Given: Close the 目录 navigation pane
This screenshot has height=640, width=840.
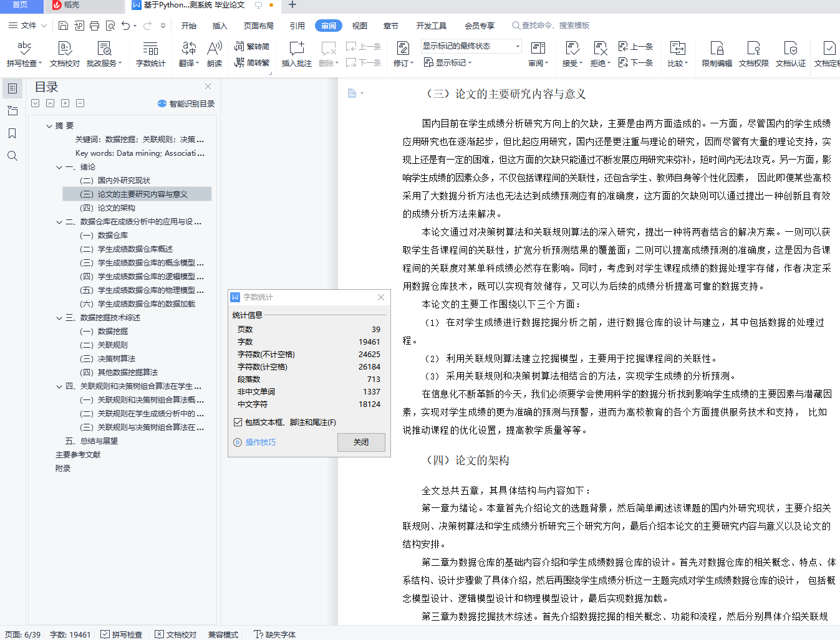Looking at the screenshot, I should [x=208, y=87].
